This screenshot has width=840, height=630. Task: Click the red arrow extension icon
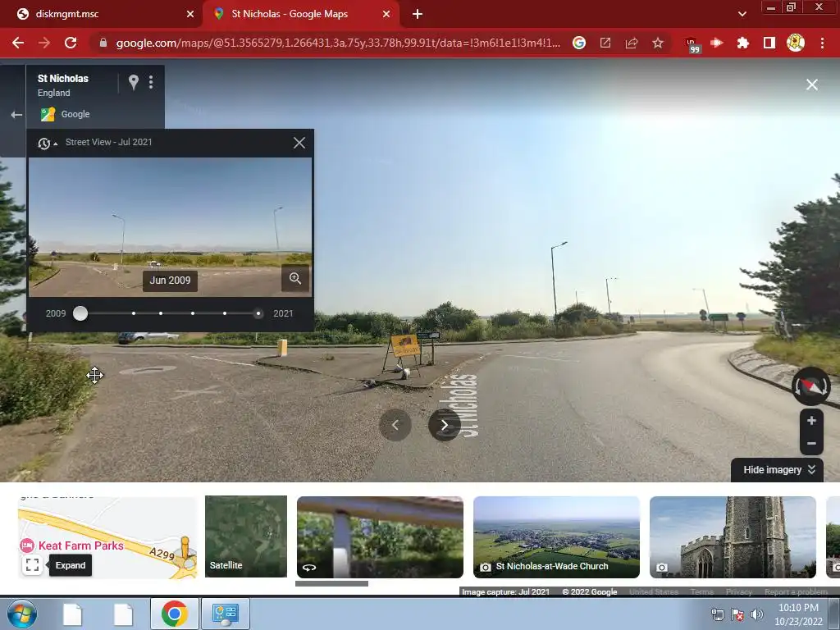pyautogui.click(x=717, y=43)
